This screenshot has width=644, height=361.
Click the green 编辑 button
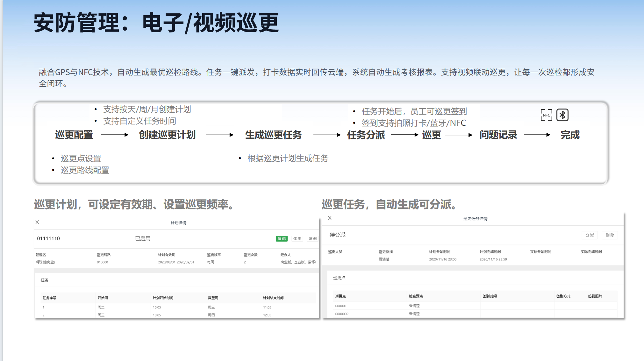point(282,239)
